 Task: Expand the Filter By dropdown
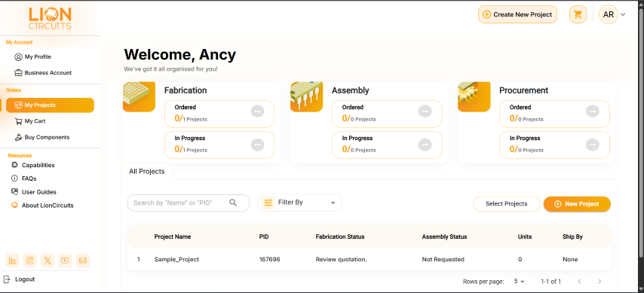pyautogui.click(x=300, y=203)
